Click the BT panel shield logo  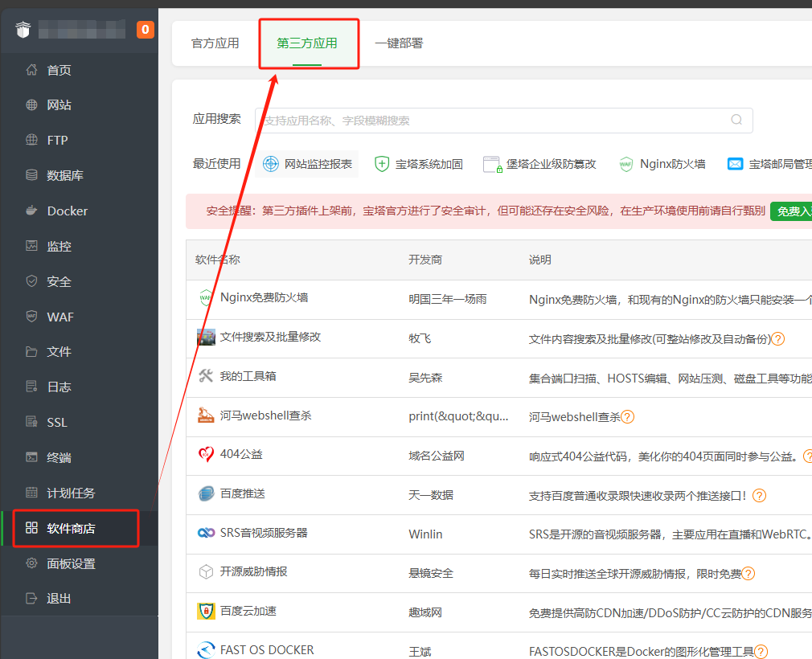(x=23, y=30)
